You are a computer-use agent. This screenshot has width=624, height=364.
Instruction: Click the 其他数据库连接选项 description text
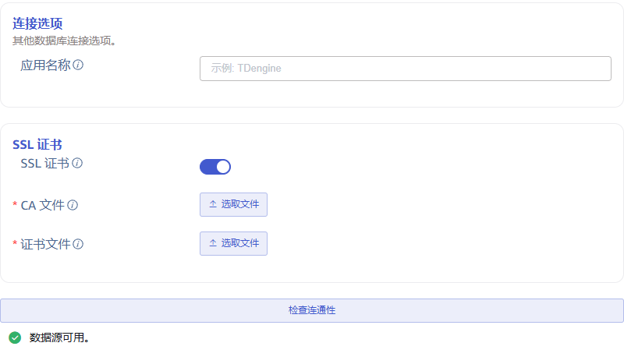64,41
